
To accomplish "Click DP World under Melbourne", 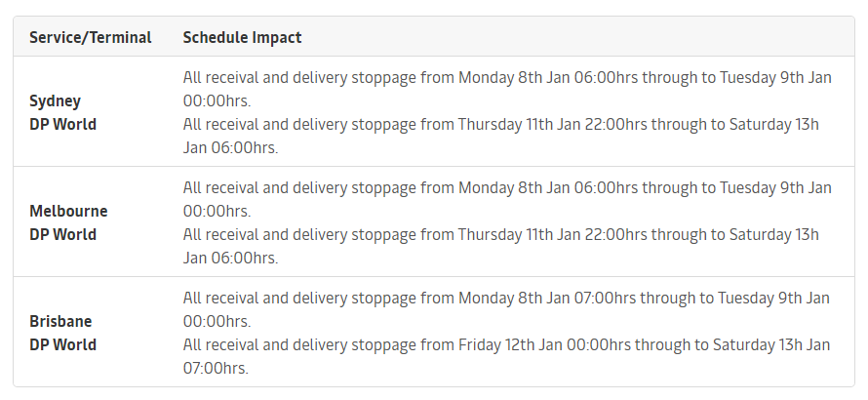I will click(x=62, y=235).
